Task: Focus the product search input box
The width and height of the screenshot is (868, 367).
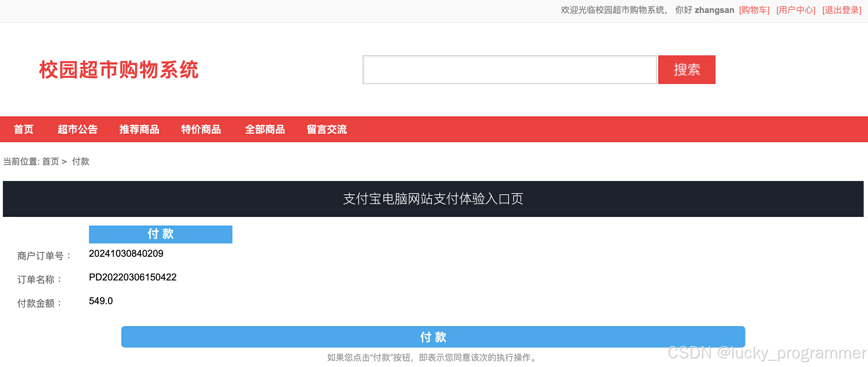Action: tap(510, 70)
